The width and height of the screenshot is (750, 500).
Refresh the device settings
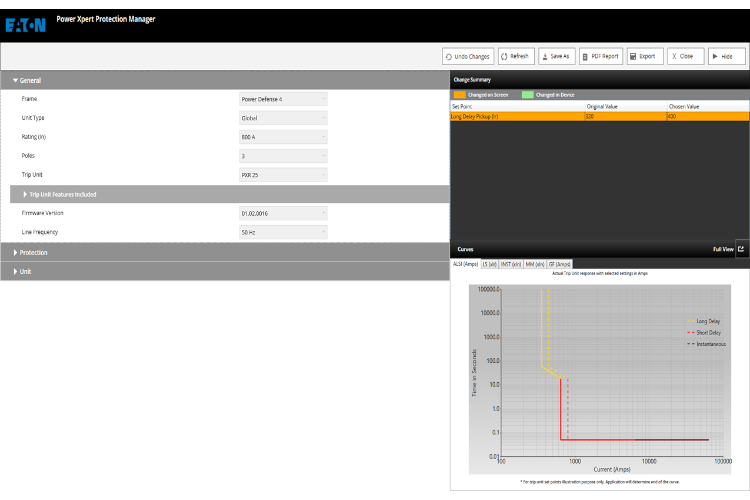(x=514, y=57)
